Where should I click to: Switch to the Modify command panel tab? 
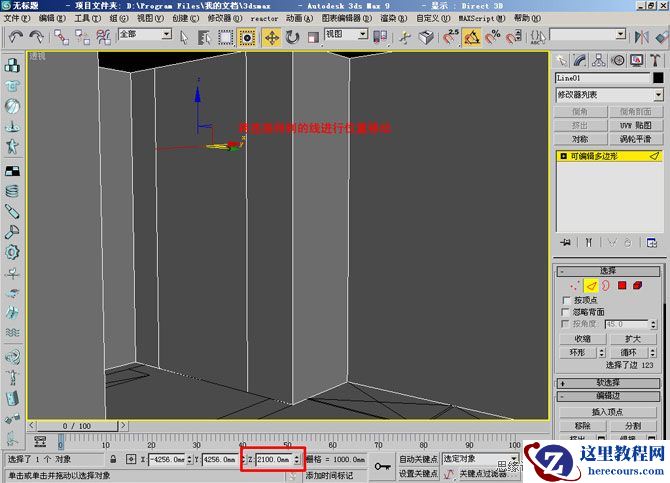coord(580,61)
